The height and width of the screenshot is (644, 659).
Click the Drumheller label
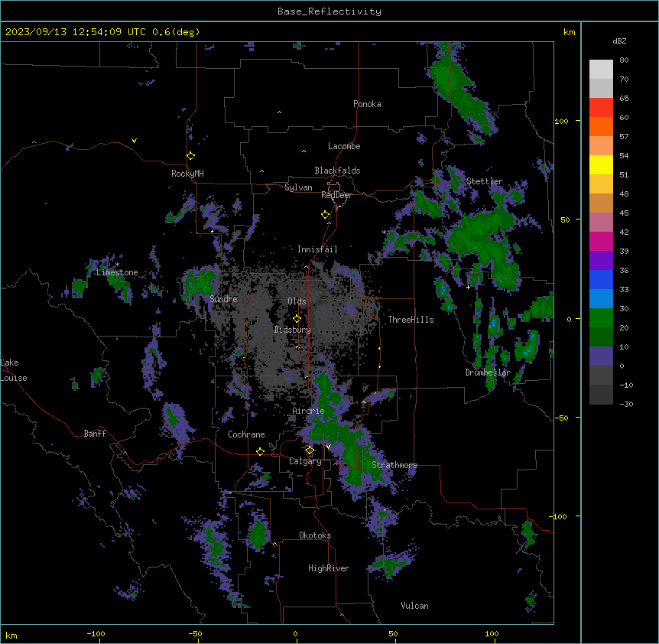[x=488, y=372]
